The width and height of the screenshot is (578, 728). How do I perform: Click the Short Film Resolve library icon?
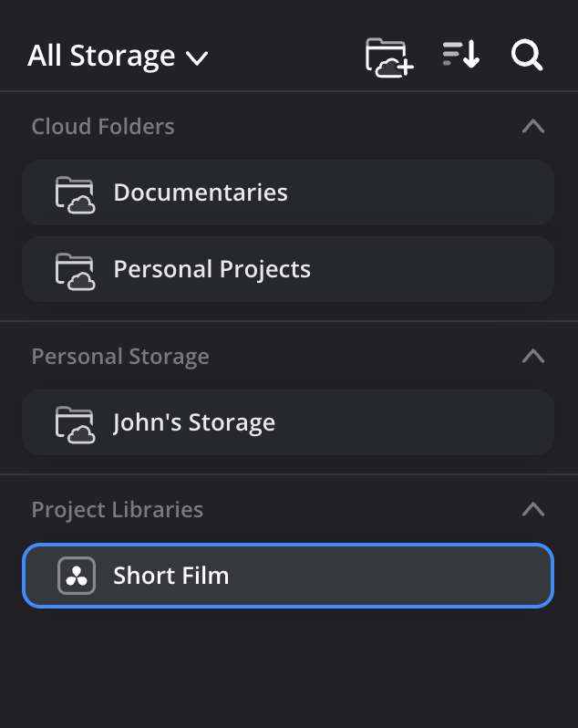(x=77, y=576)
